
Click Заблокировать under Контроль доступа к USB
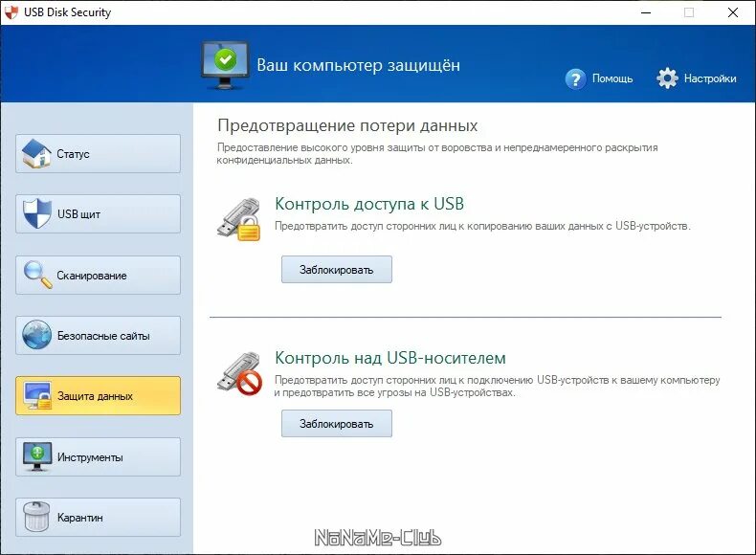point(337,270)
